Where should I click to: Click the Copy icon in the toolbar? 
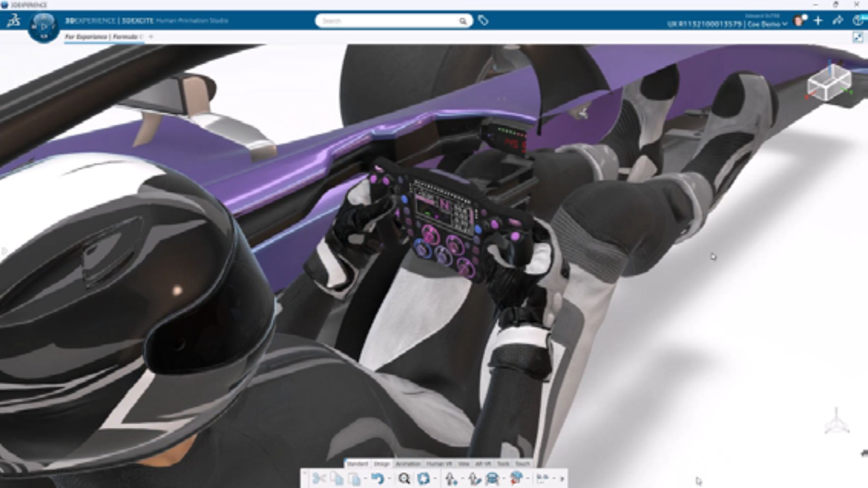point(338,479)
